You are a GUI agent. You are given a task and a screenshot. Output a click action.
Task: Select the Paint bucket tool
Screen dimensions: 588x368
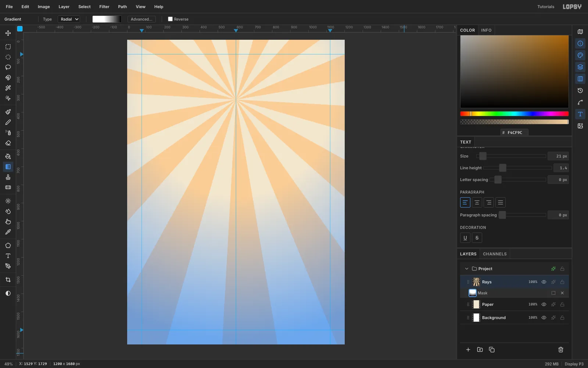(x=8, y=156)
